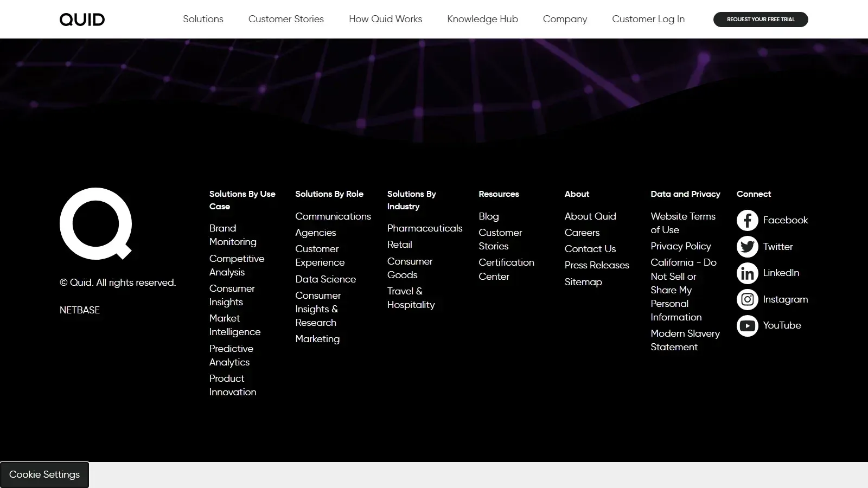
Task: Follow the NETBASE link
Action: click(x=80, y=310)
